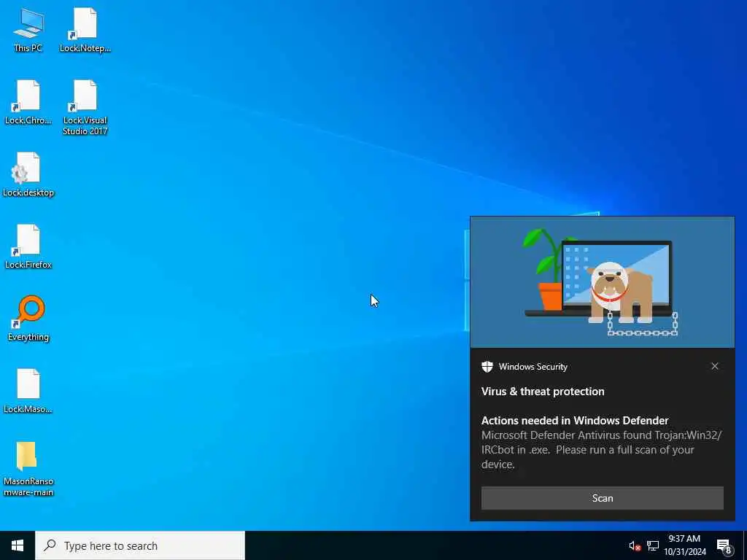
Task: Select the Lock.desktop file icon
Action: coord(28,175)
